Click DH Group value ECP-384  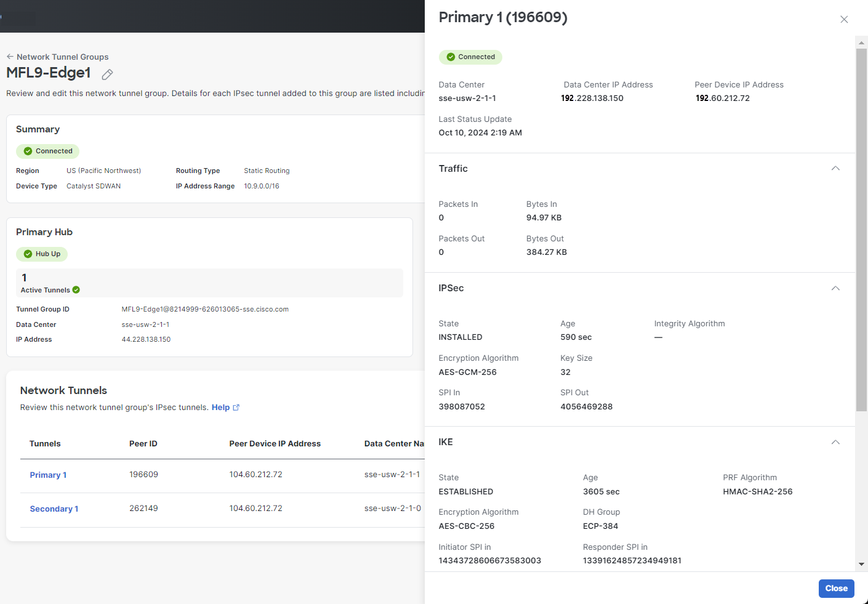601,526
